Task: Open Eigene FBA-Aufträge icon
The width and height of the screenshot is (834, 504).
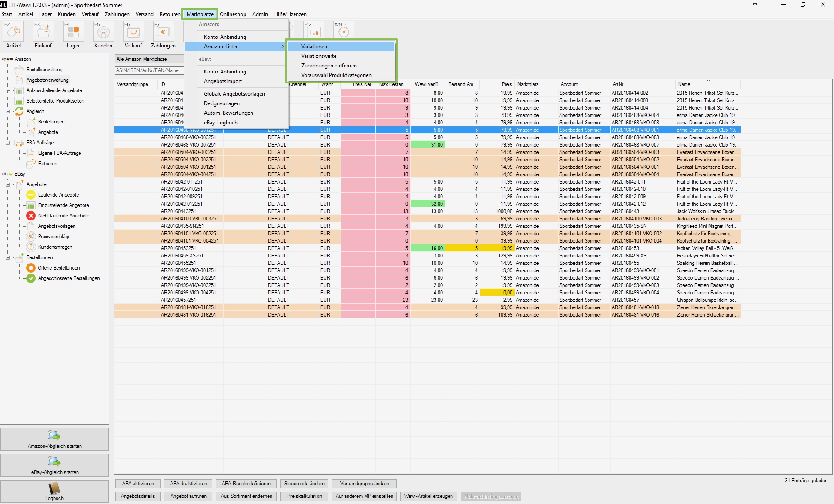Action: click(x=31, y=153)
